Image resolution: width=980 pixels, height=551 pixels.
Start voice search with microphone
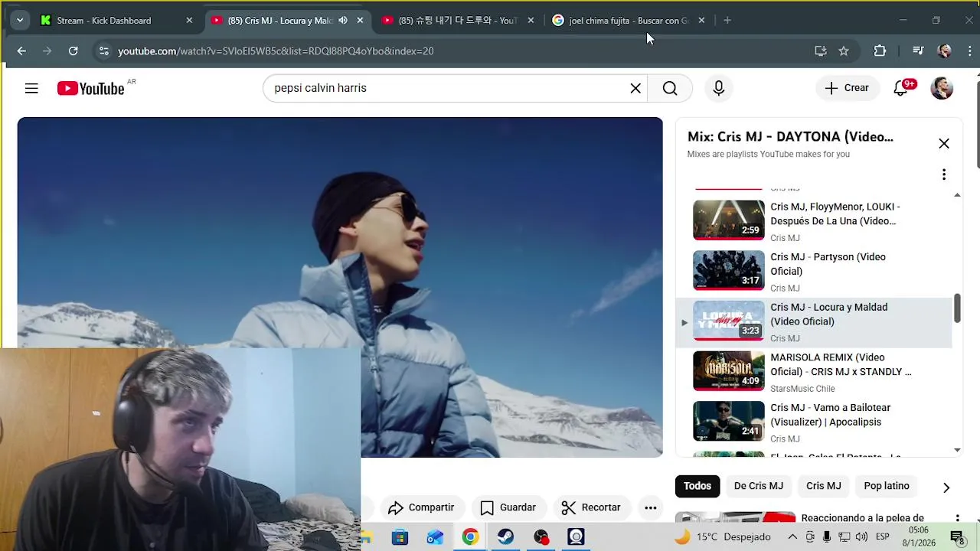[718, 88]
